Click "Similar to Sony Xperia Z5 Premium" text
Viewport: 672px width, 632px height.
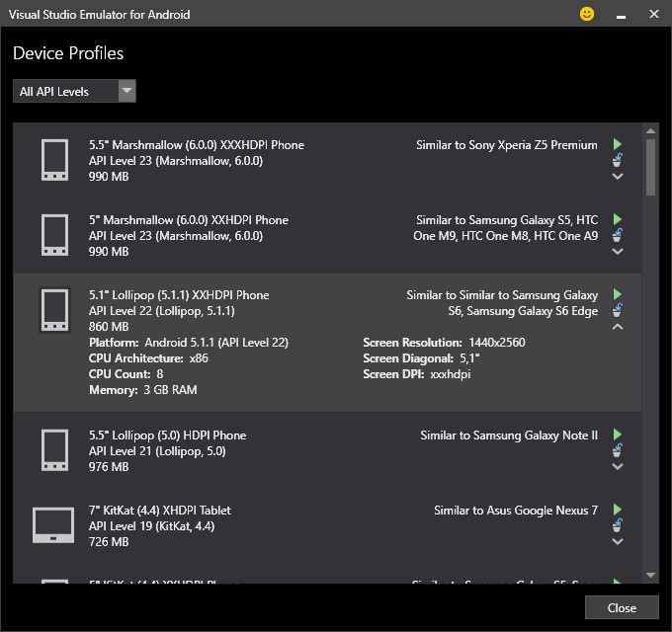point(507,145)
